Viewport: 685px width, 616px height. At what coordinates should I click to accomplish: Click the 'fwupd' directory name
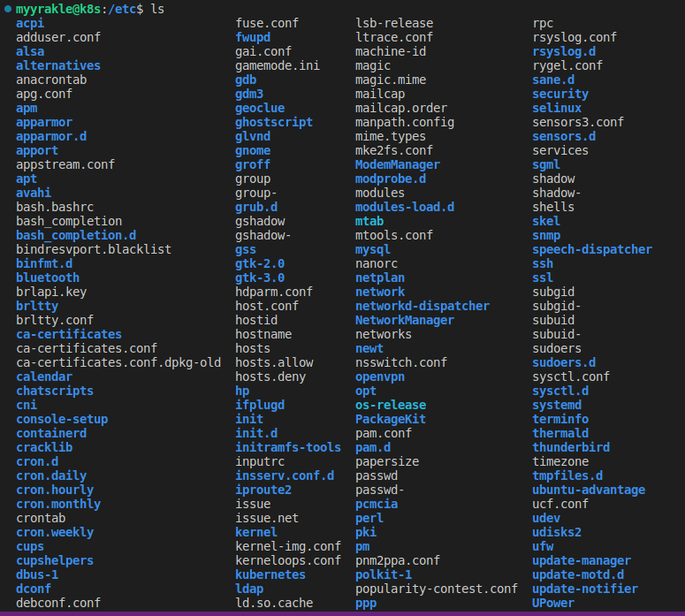[253, 37]
